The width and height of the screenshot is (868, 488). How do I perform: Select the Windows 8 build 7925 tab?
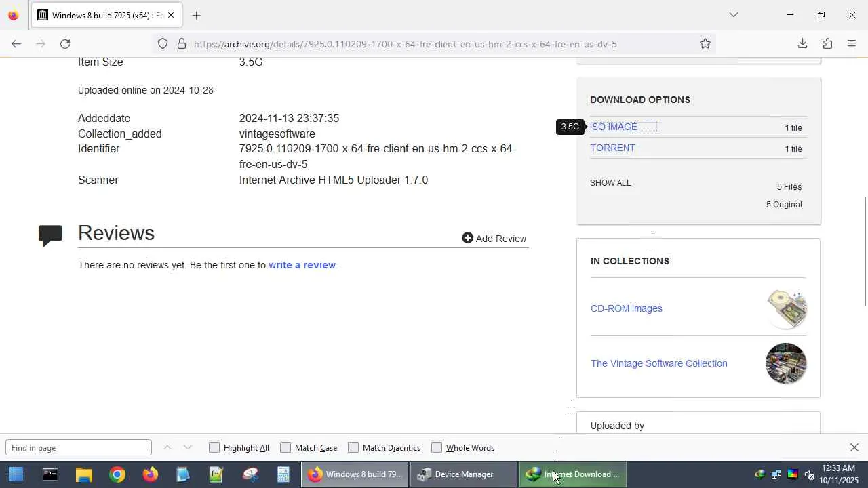(x=106, y=15)
